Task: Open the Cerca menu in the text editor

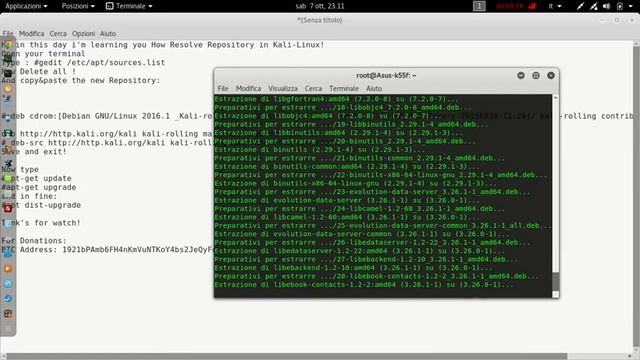Action: click(58, 33)
